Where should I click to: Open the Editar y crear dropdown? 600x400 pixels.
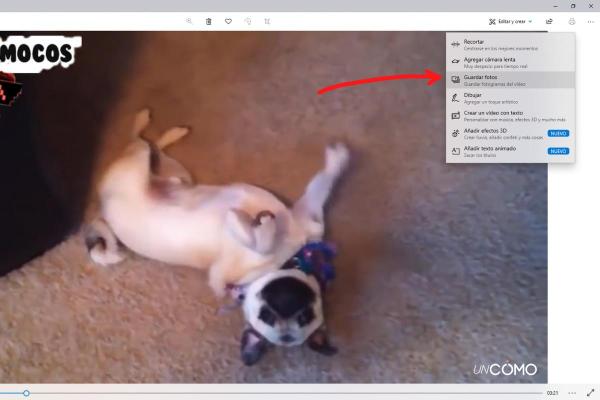(510, 21)
